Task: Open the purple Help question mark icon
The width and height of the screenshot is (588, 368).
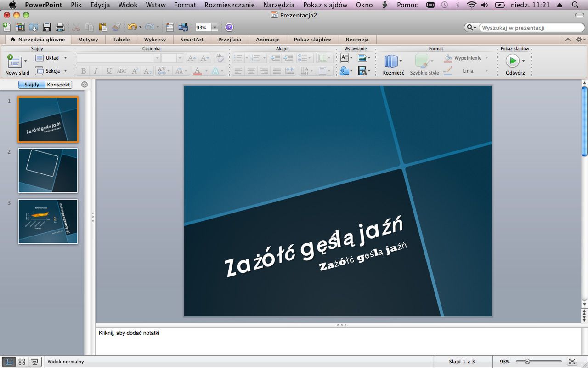Action: tap(229, 27)
